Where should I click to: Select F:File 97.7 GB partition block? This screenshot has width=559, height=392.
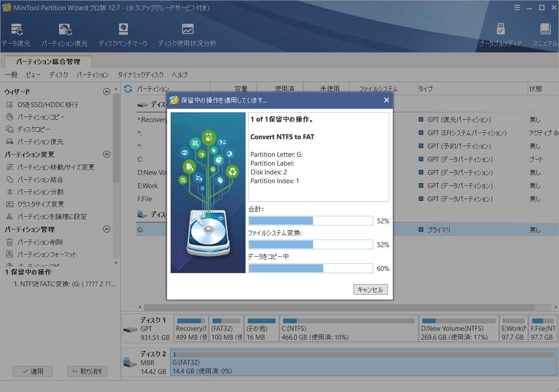tap(543, 329)
